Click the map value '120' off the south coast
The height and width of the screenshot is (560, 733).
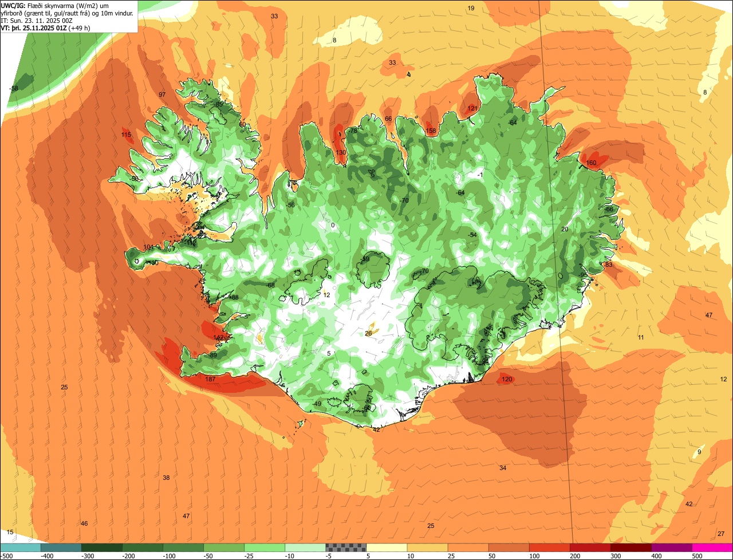507,380
